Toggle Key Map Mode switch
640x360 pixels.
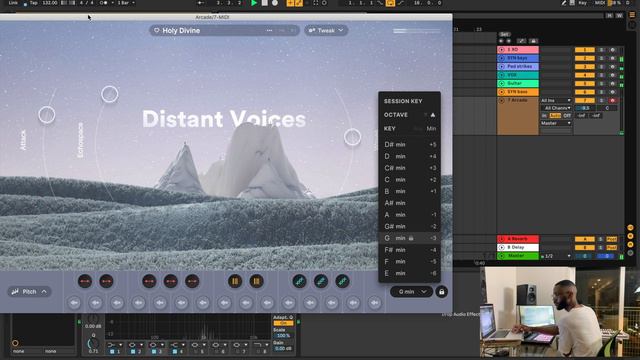pyautogui.click(x=582, y=3)
